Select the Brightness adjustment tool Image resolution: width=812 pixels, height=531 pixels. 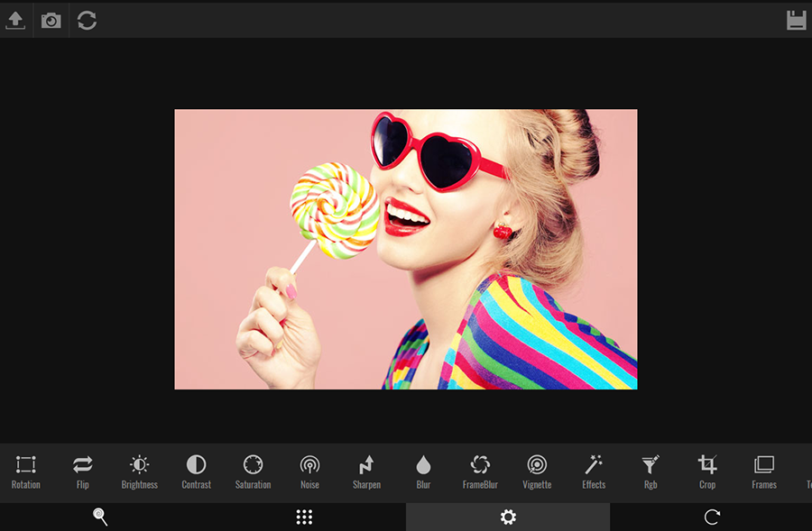pyautogui.click(x=139, y=469)
